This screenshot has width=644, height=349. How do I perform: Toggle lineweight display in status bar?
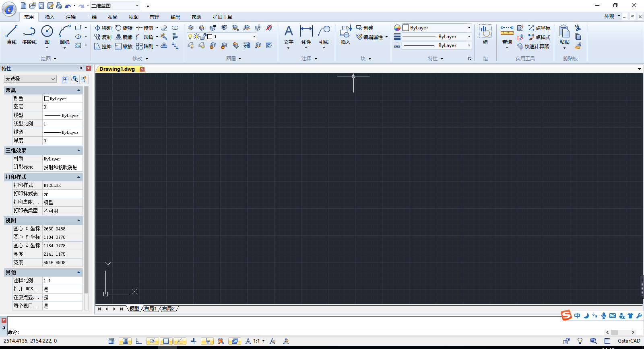[x=193, y=341]
